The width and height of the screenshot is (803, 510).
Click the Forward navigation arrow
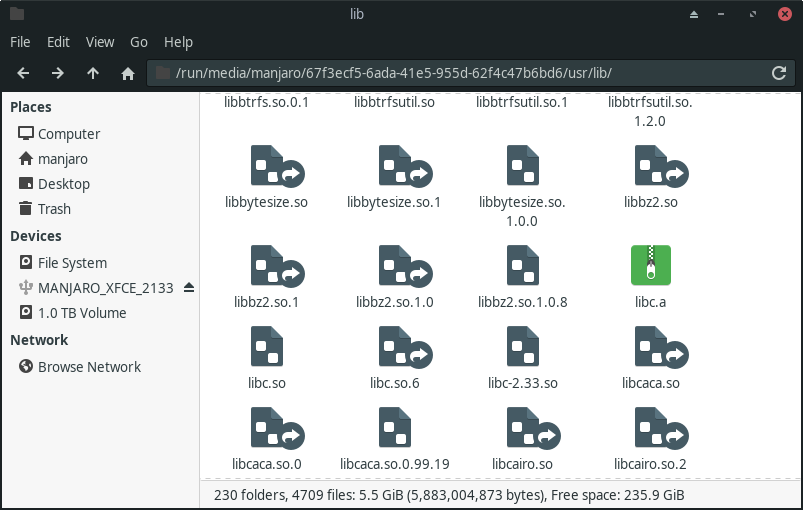(58, 73)
